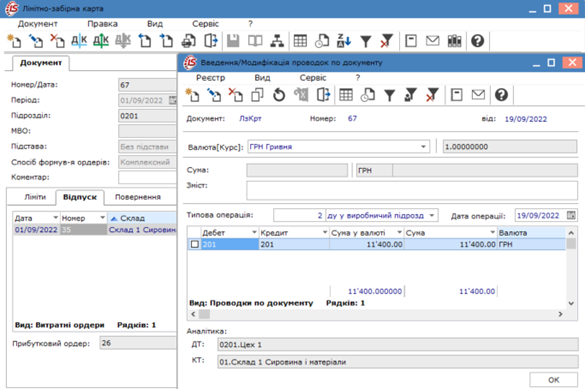
Task: Click the blue ДК postings icon
Action: pos(79,41)
